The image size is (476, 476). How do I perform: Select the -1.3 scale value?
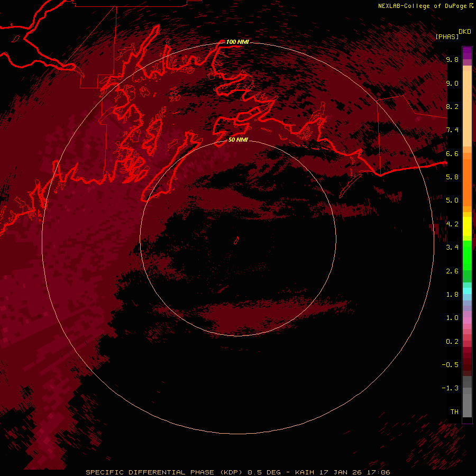[x=450, y=388]
